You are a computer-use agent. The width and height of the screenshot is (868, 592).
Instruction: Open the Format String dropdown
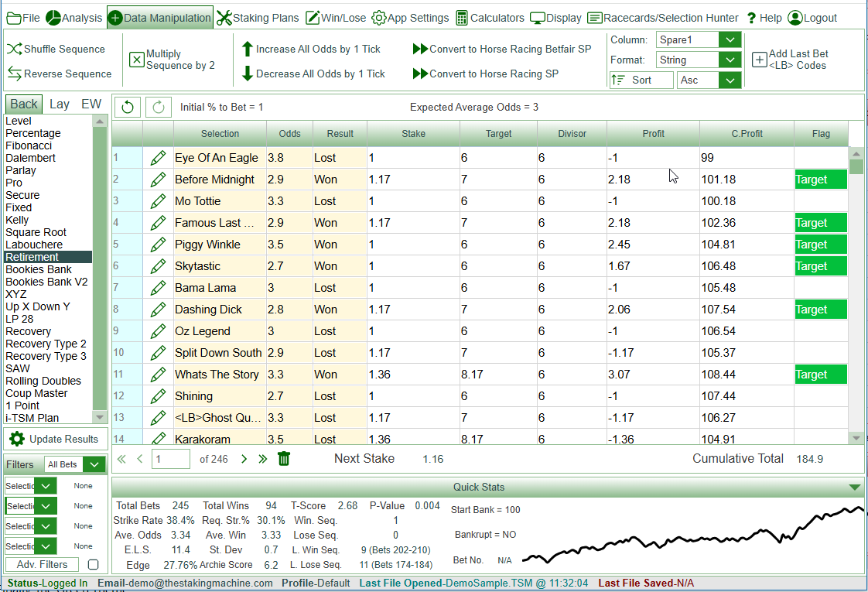[x=730, y=60]
